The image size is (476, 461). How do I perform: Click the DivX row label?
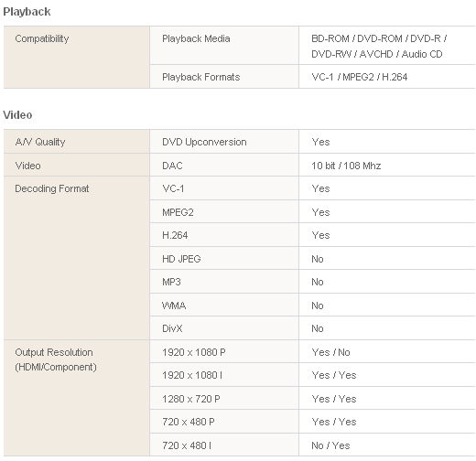172,328
